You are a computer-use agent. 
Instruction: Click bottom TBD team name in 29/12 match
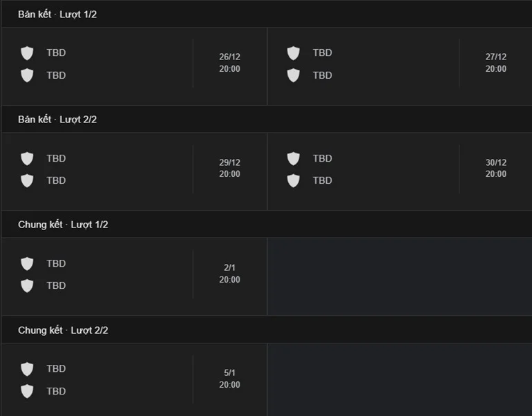(x=56, y=180)
